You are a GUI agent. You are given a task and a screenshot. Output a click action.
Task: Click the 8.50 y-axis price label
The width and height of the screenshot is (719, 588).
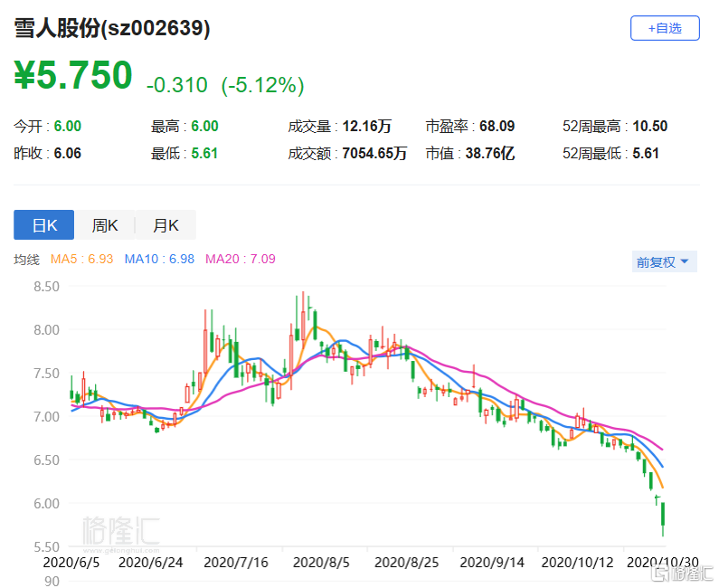point(46,287)
